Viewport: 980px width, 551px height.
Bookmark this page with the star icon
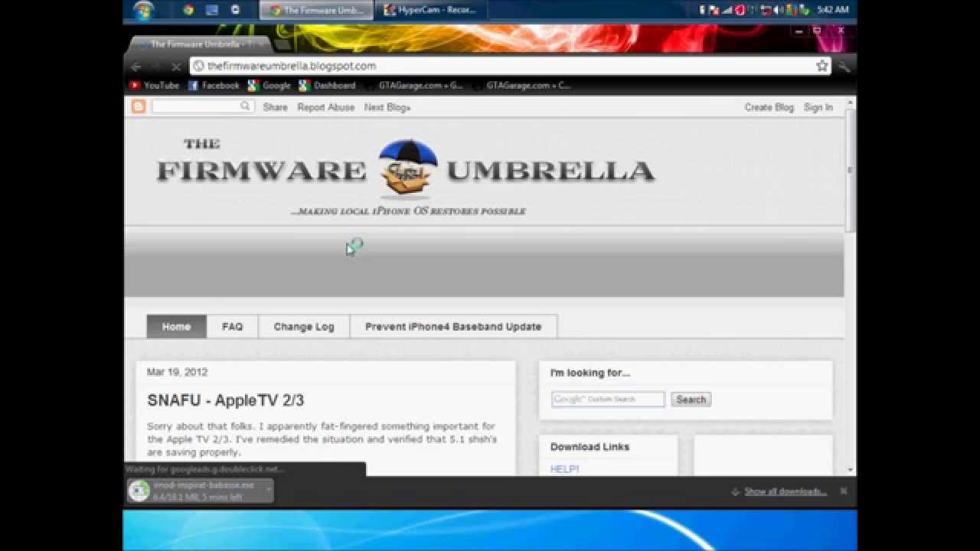[822, 66]
